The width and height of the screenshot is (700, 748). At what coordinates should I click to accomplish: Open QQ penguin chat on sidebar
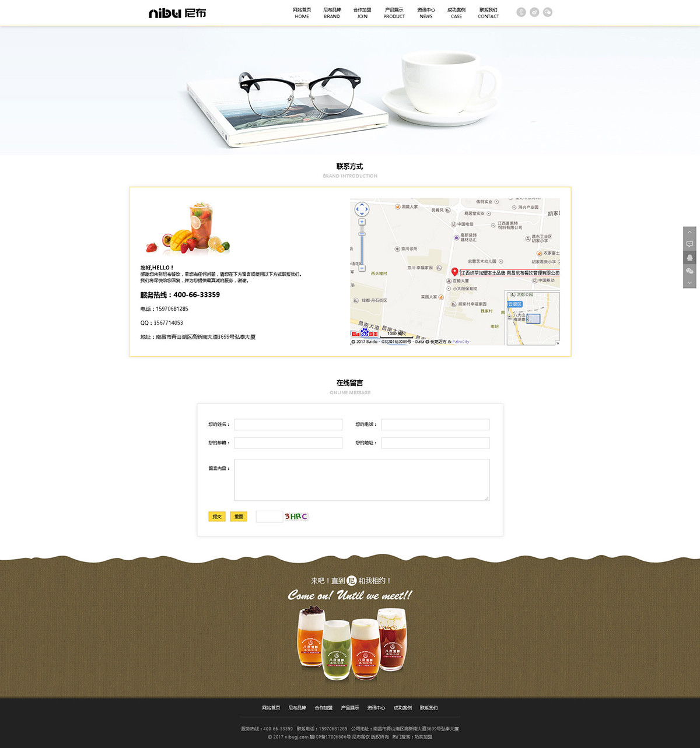[x=689, y=258]
